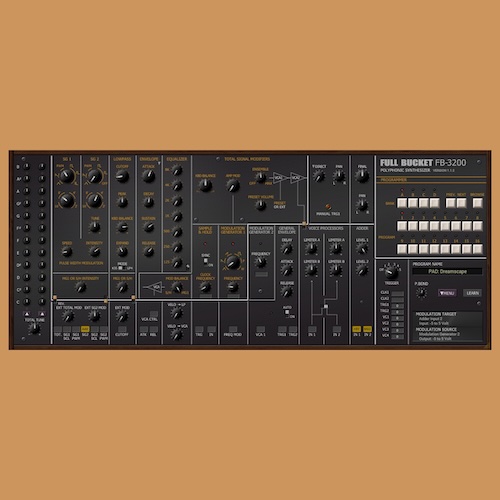Click the small triangle at Envelope header
Viewport: 500px width, 500px height.
(159, 163)
